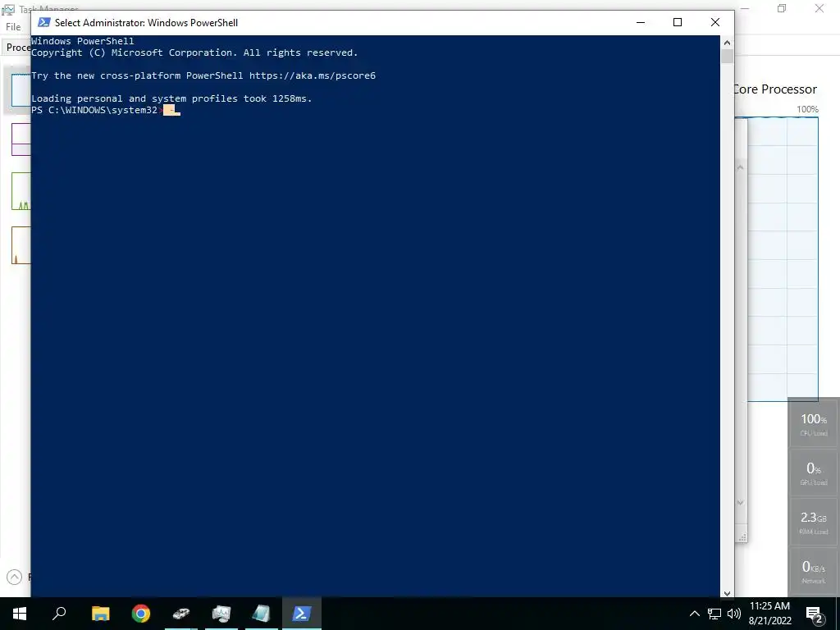Select the brown network graph thumbnail
The height and width of the screenshot is (630, 840).
coord(21,244)
